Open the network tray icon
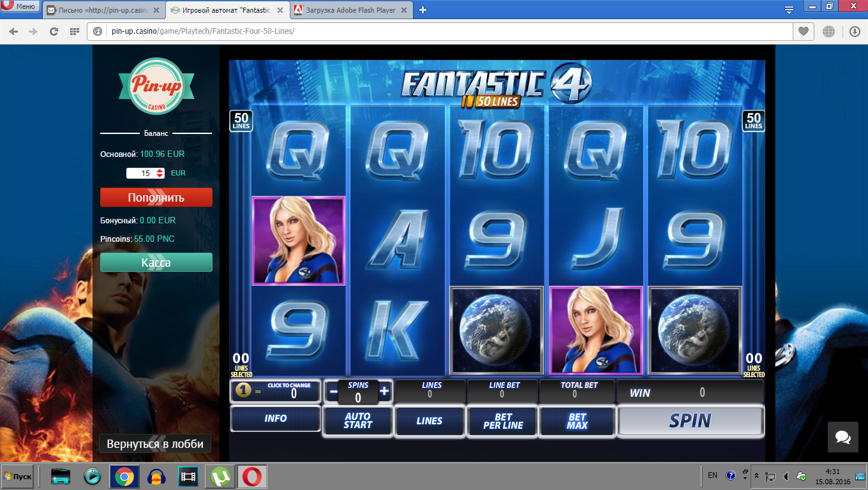This screenshot has width=868, height=490. [x=770, y=477]
